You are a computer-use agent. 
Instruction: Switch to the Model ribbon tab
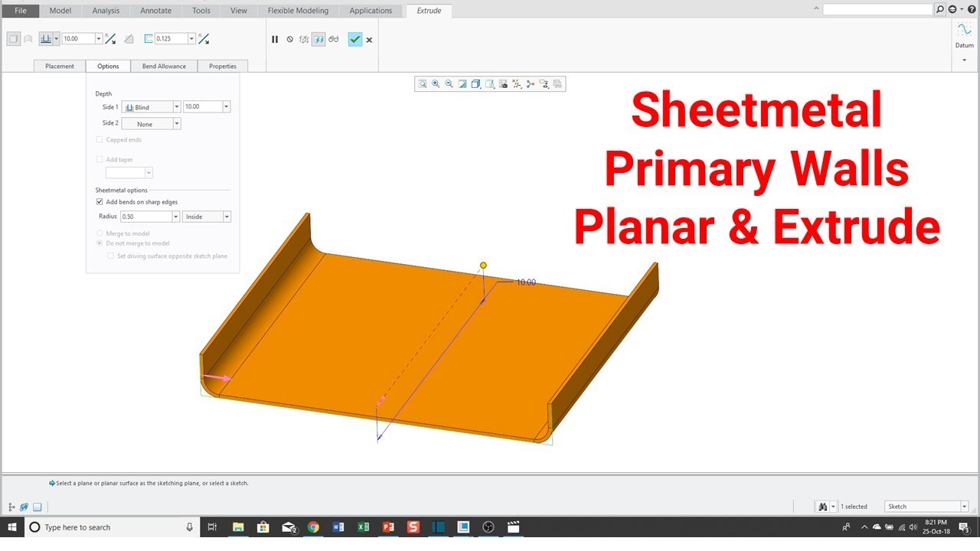click(x=60, y=11)
